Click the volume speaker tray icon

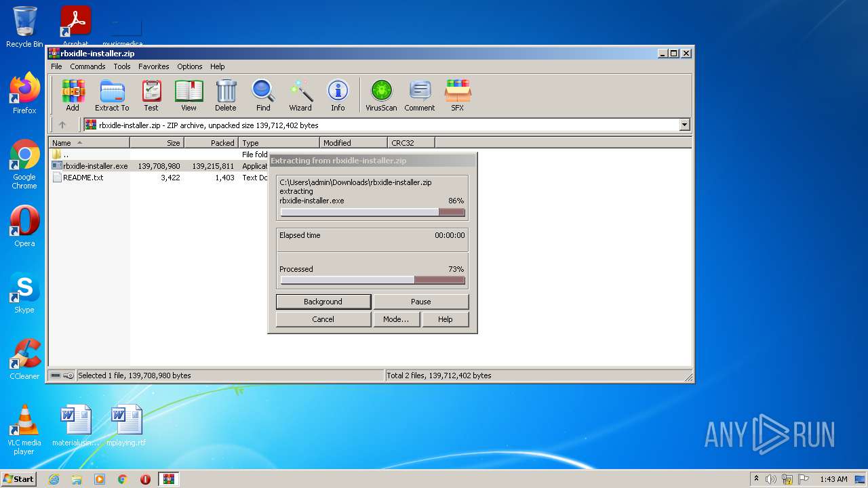(771, 479)
